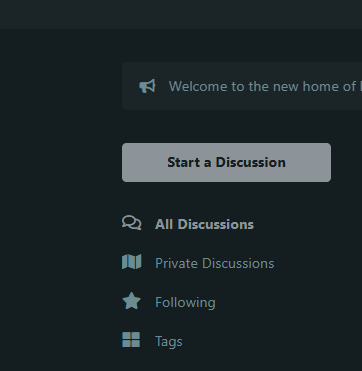Viewport: 362px width, 371px height.
Task: Click the word Start on the grey button
Action: 184,162
